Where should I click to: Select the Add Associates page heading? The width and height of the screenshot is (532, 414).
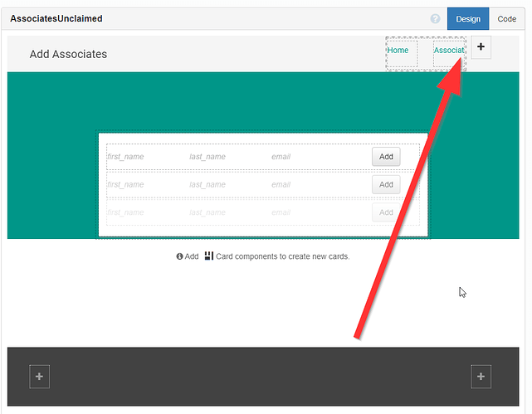tap(68, 54)
